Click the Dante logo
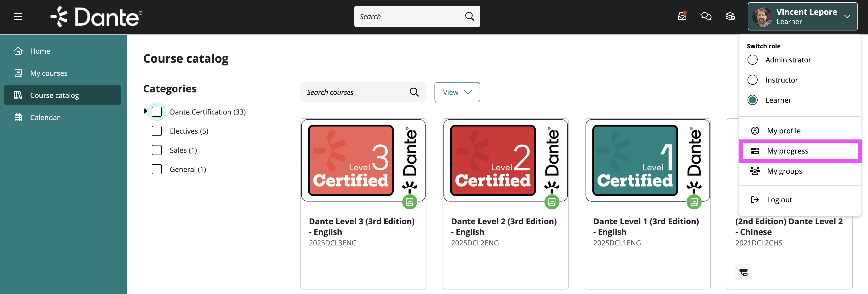Image resolution: width=868 pixels, height=294 pixels. 97,17
